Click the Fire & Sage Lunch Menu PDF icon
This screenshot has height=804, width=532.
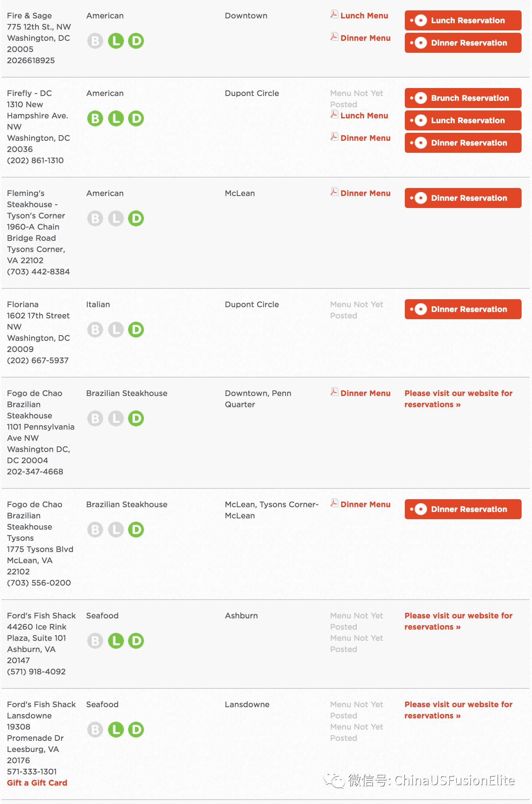tap(334, 14)
